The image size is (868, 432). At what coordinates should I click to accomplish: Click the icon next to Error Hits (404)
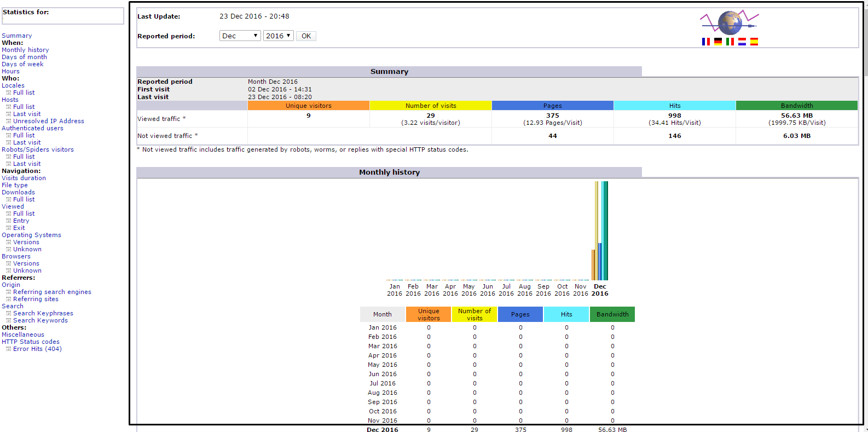click(8, 349)
